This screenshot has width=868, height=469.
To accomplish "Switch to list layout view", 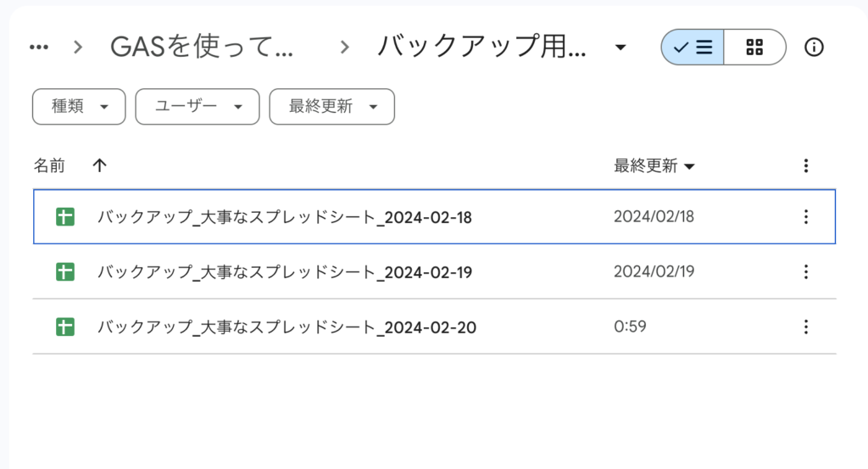I will [693, 47].
